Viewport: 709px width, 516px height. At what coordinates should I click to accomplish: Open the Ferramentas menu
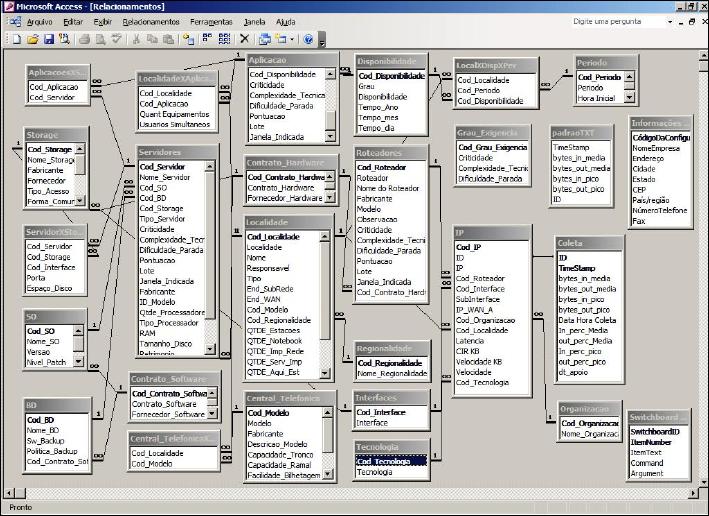211,22
